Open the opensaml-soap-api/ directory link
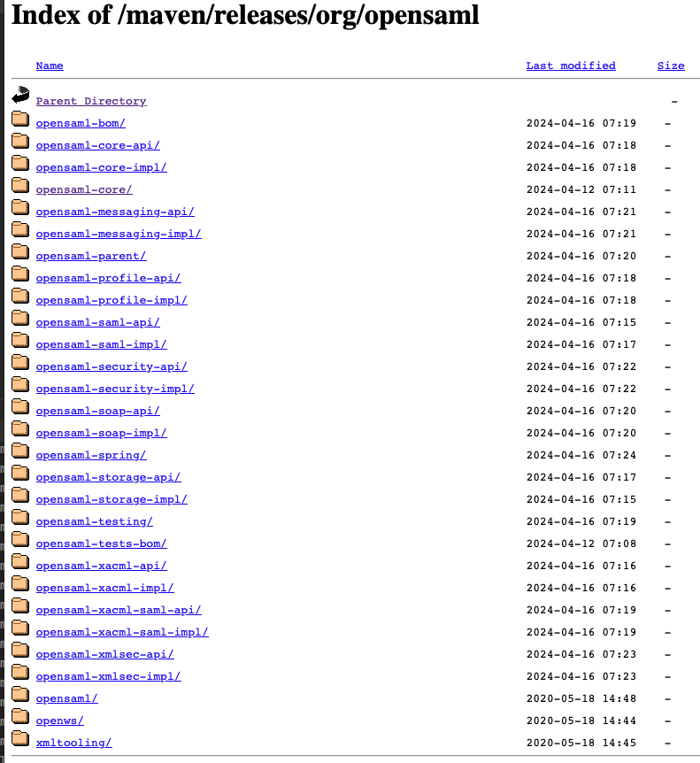This screenshot has width=700, height=763. click(x=97, y=412)
